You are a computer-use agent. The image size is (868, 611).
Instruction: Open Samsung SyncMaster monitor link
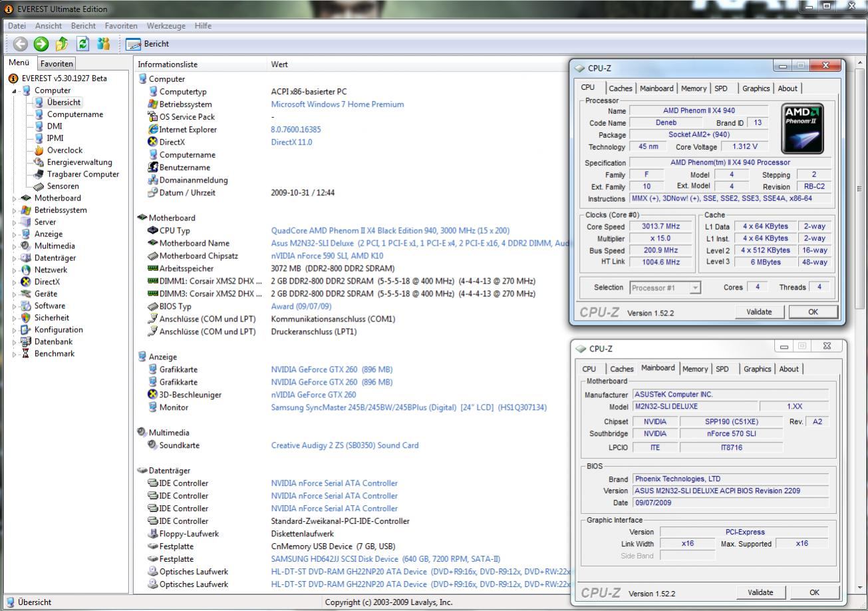409,408
